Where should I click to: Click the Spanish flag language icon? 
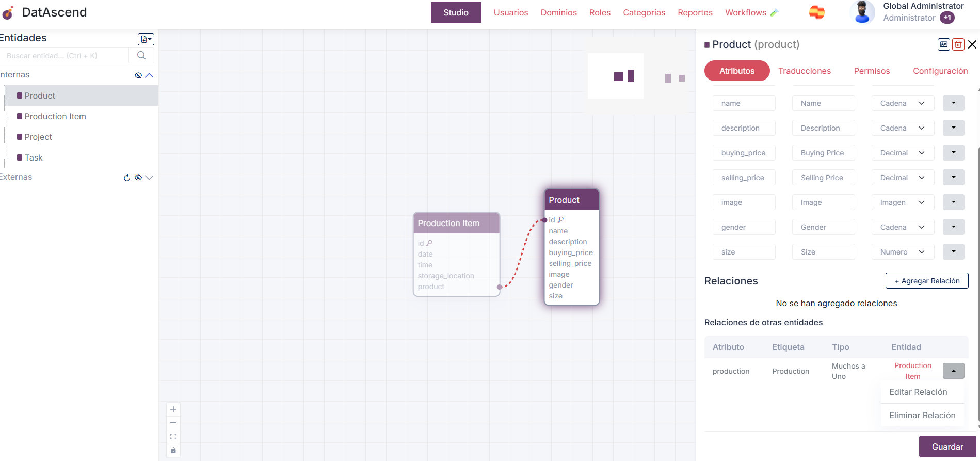click(x=816, y=12)
